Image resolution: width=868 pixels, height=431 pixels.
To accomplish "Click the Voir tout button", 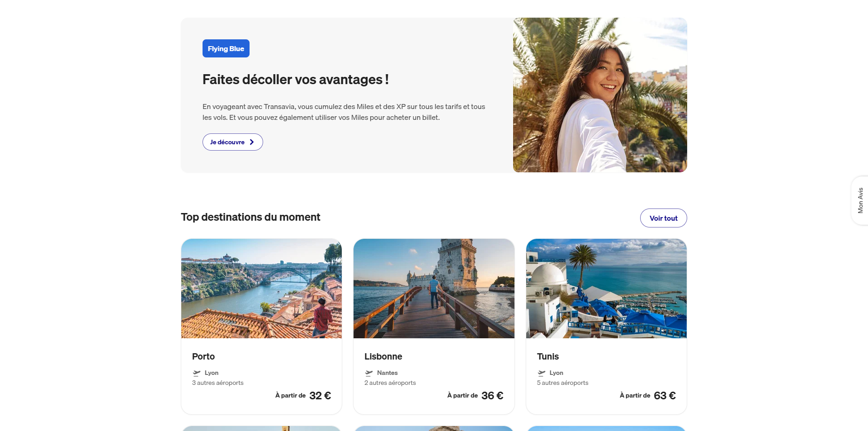I will 663,218.
